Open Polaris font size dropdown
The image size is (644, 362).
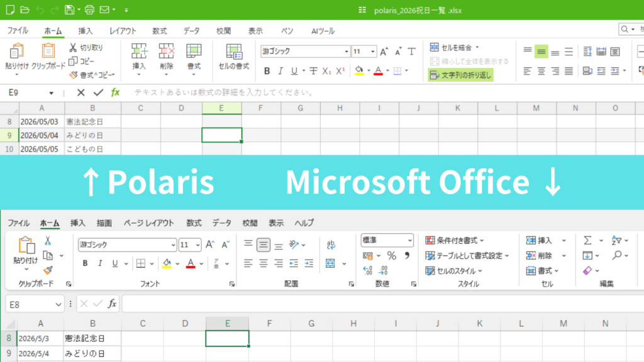[x=372, y=52]
